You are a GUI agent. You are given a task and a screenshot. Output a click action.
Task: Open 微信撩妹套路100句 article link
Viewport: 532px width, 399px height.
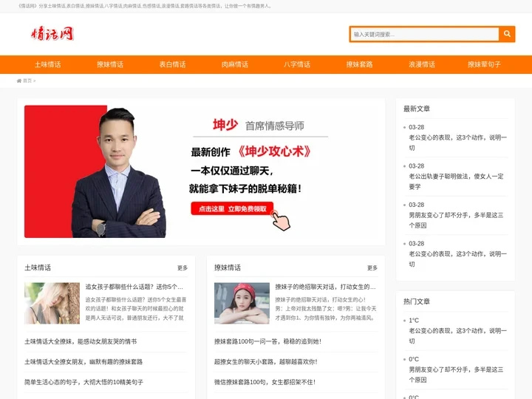[x=265, y=383]
